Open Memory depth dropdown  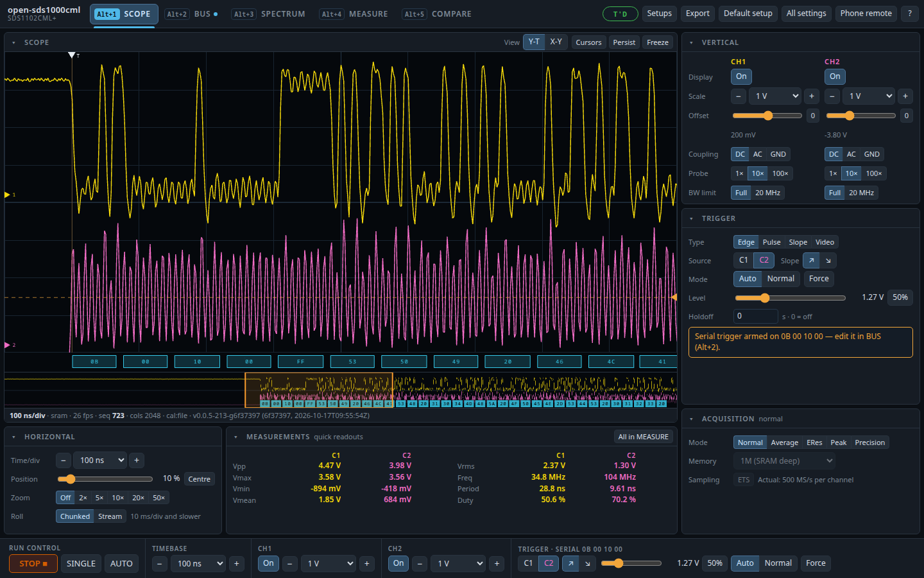(x=785, y=460)
